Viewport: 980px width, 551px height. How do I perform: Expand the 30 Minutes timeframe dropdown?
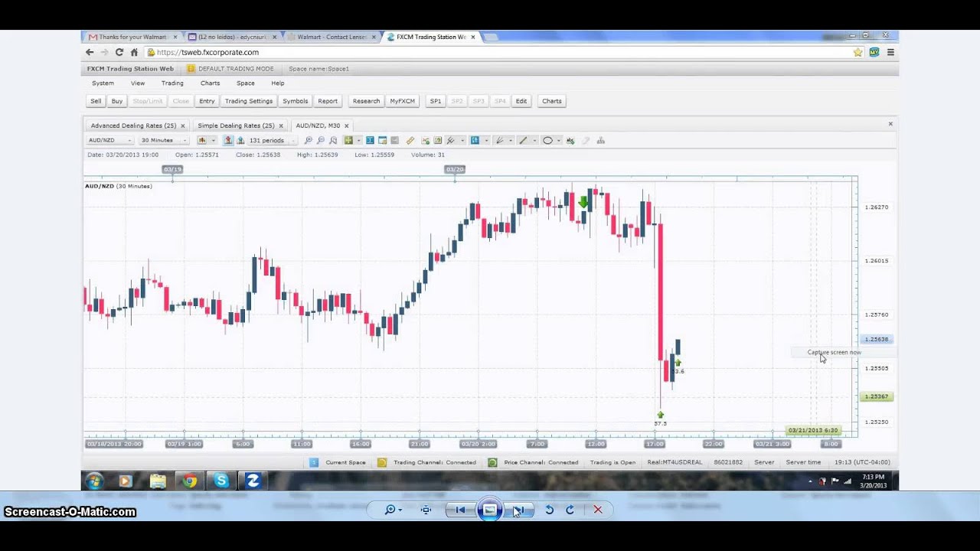coord(164,141)
